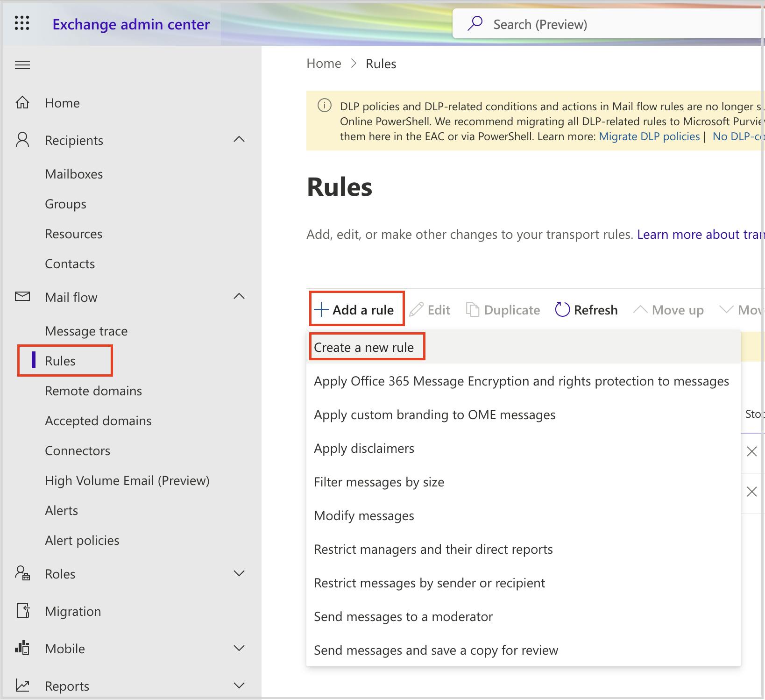Select Apply disclaimers template

tap(523, 448)
